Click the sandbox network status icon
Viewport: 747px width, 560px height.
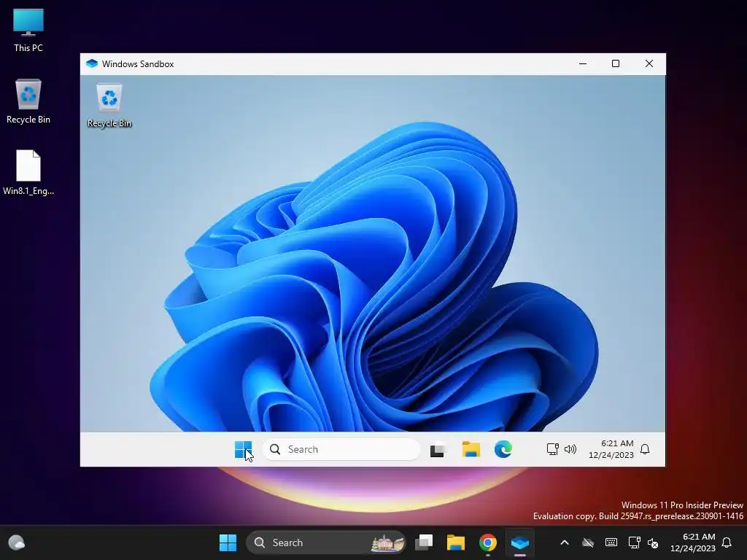pyautogui.click(x=553, y=449)
